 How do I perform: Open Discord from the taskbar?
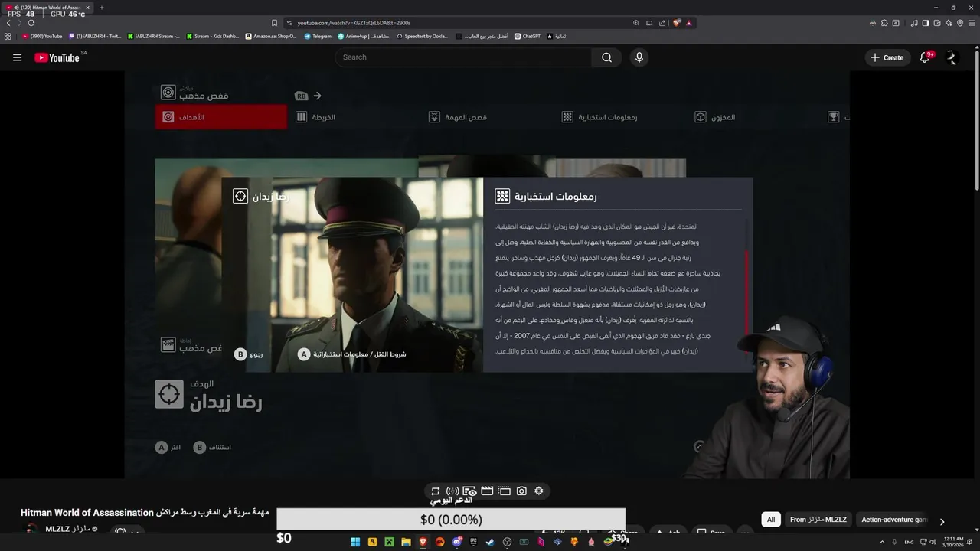[457, 542]
